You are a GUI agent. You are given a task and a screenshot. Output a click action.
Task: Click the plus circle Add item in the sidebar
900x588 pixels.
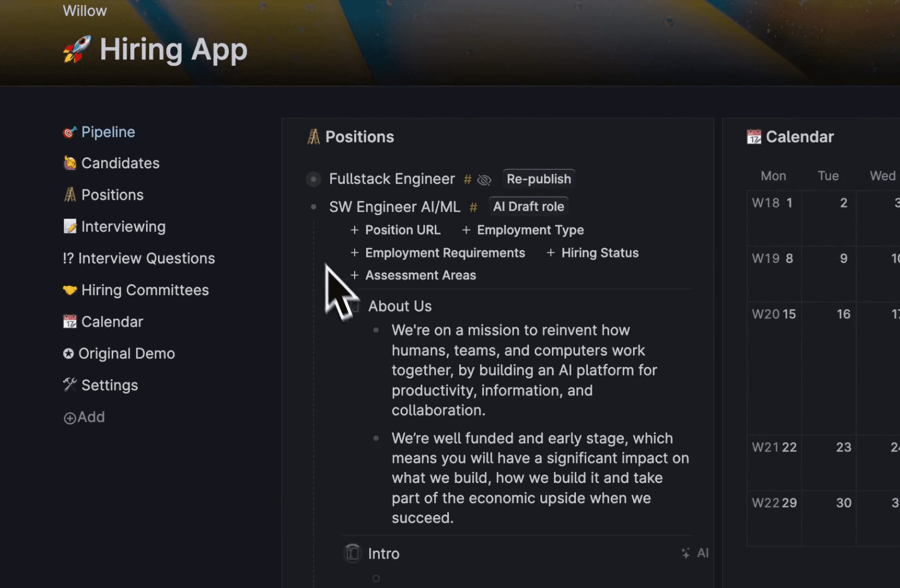[84, 417]
